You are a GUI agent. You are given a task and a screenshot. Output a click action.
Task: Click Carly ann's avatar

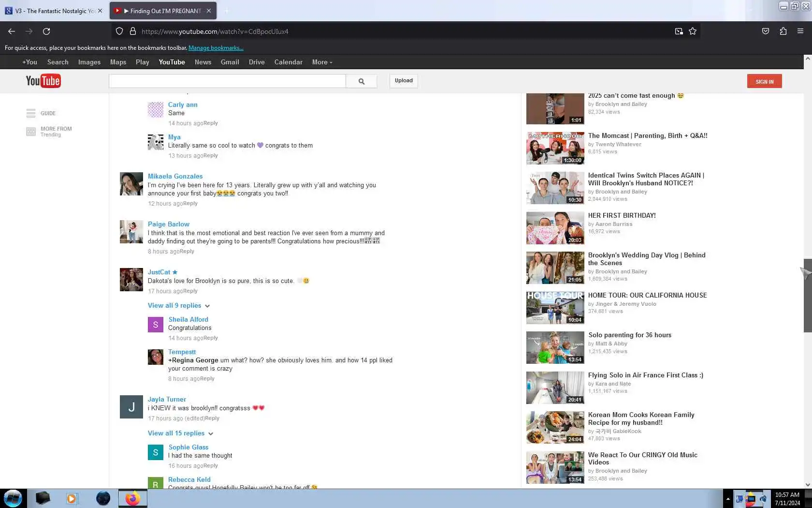[x=156, y=110]
